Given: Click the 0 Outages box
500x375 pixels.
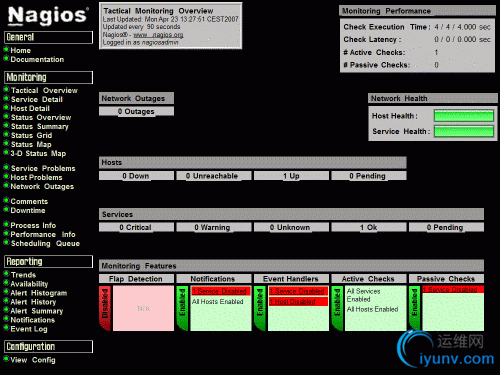Looking at the screenshot, I should [x=136, y=111].
